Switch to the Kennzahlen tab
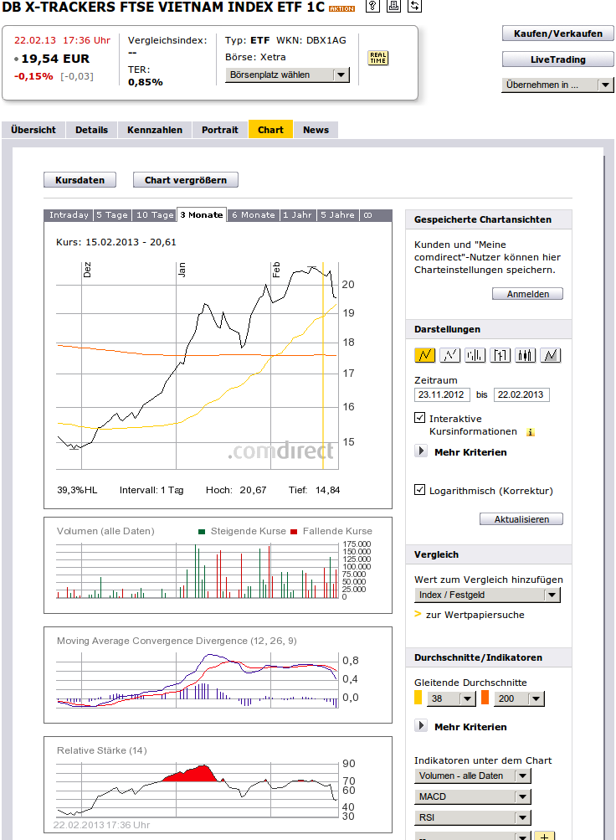This screenshot has width=616, height=840. tap(155, 130)
